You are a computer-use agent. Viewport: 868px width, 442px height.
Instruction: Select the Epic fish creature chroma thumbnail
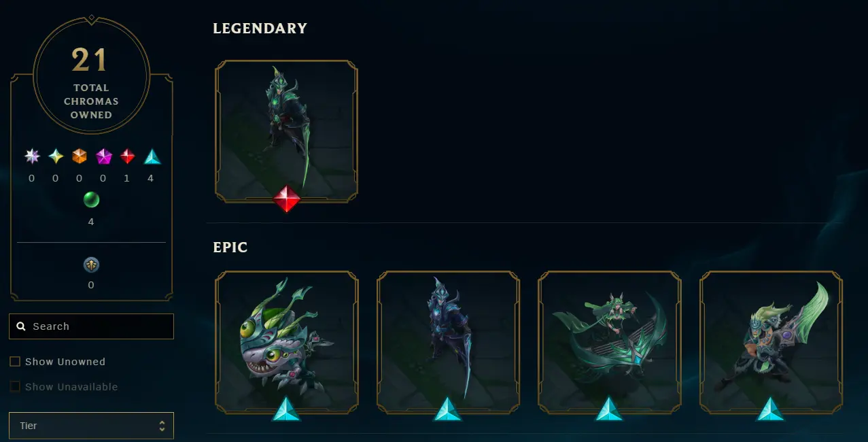click(286, 342)
